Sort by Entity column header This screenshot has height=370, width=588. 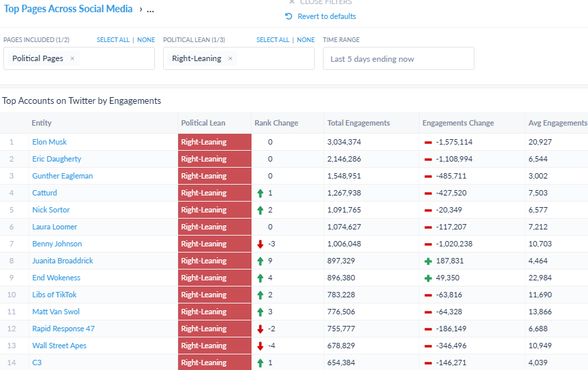coord(41,123)
